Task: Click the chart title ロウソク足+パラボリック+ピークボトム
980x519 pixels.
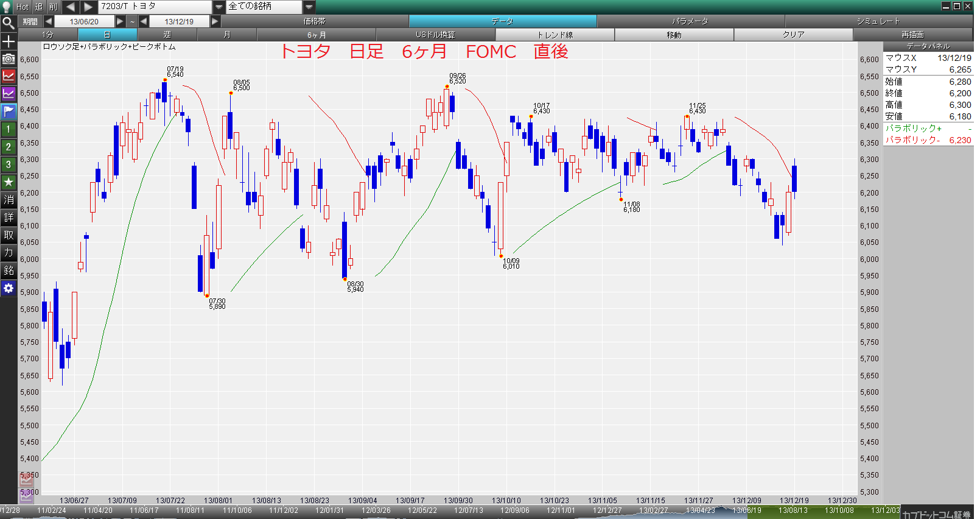Action: click(109, 46)
